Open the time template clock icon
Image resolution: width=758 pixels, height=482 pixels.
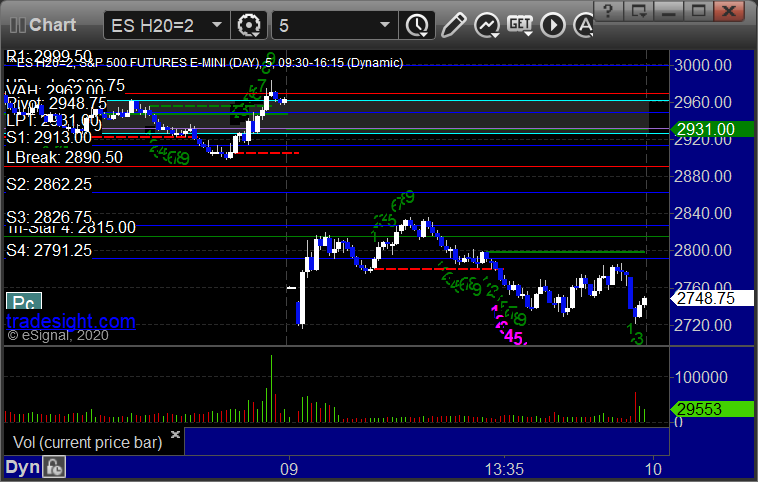(417, 25)
